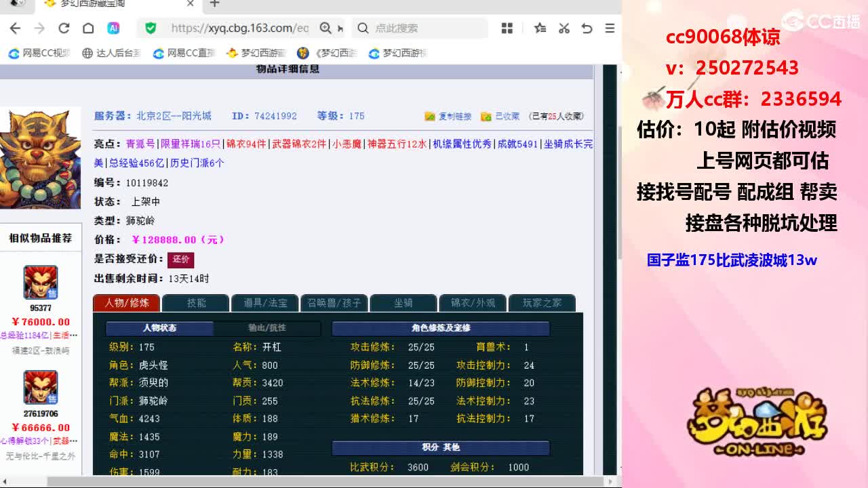The image size is (868, 488).
Task: Click the ¥66666.00 price text
Action: tap(41, 428)
